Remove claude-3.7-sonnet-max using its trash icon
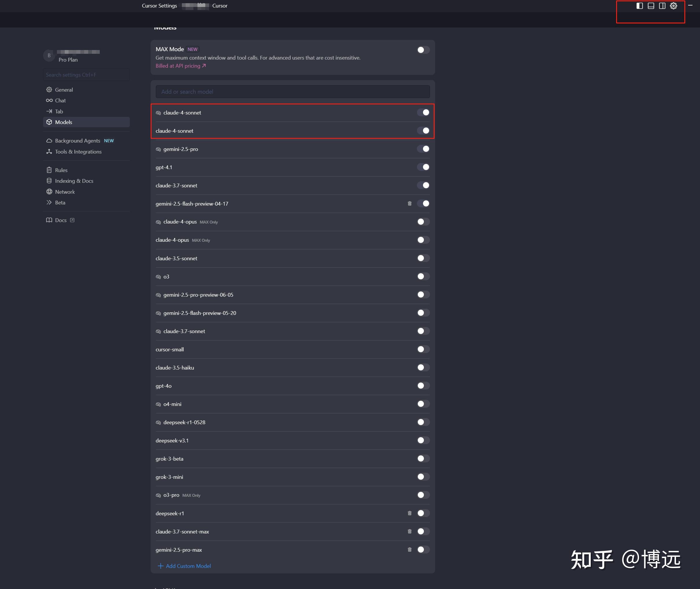This screenshot has height=589, width=700. pyautogui.click(x=410, y=531)
